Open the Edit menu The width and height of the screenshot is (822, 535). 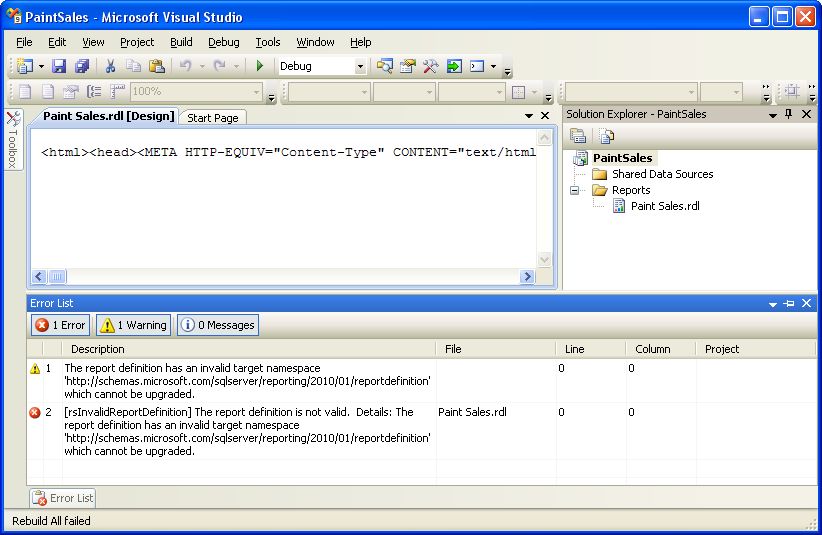pyautogui.click(x=57, y=42)
